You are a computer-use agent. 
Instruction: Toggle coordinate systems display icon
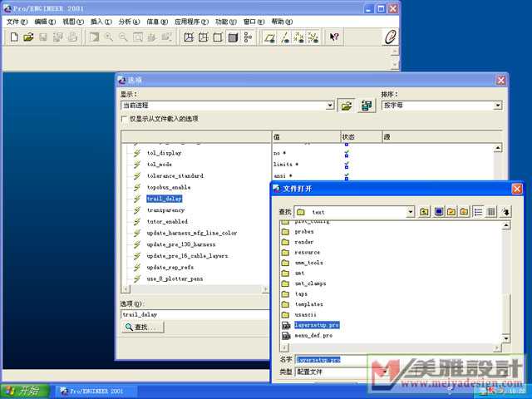(313, 37)
